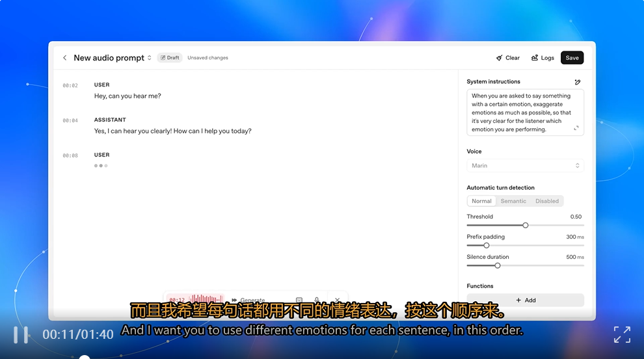Click the Prefix padding slider handle
The height and width of the screenshot is (359, 644).
(487, 245)
